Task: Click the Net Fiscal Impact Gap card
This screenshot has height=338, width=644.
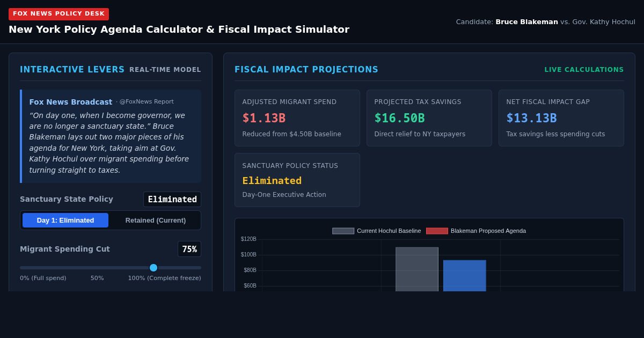Action: 561,118
